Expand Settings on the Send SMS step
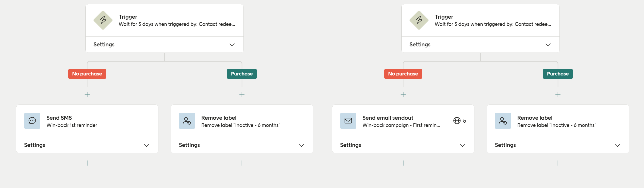The image size is (644, 188). [146, 145]
